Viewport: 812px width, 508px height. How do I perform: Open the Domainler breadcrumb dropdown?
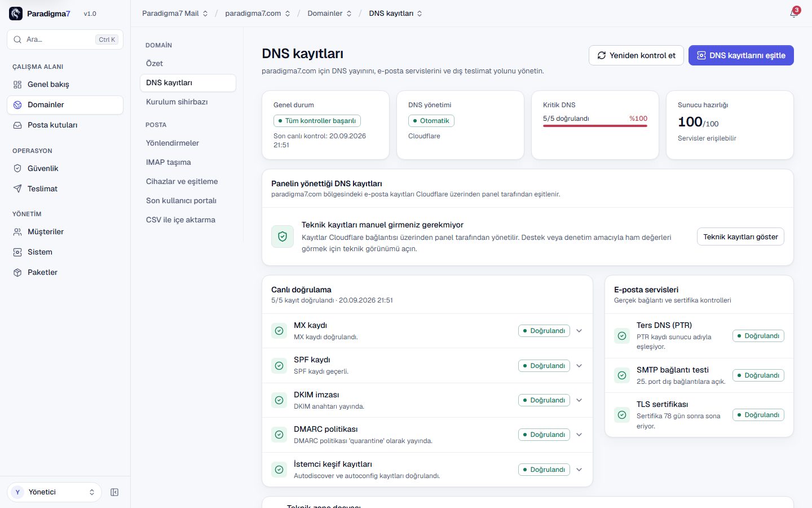[x=329, y=14]
